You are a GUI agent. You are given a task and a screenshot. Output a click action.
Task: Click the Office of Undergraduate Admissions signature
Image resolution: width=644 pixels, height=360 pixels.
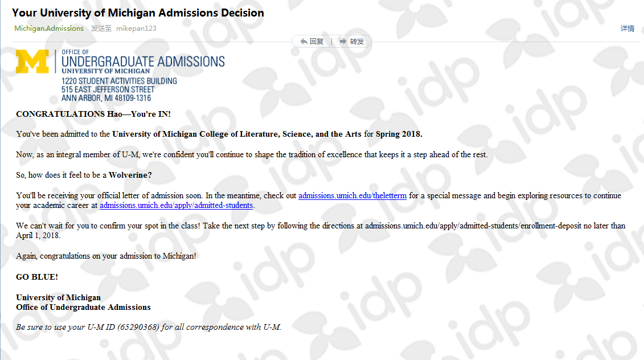(x=83, y=308)
